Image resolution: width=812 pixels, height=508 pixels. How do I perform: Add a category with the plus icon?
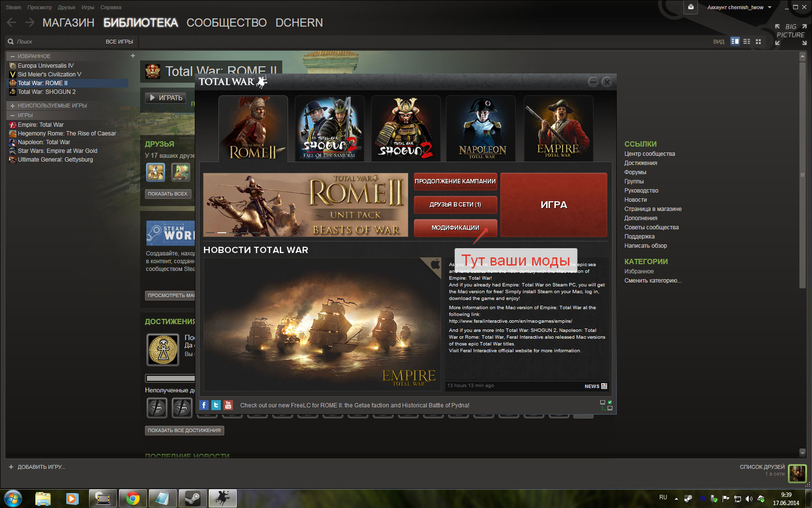point(133,56)
